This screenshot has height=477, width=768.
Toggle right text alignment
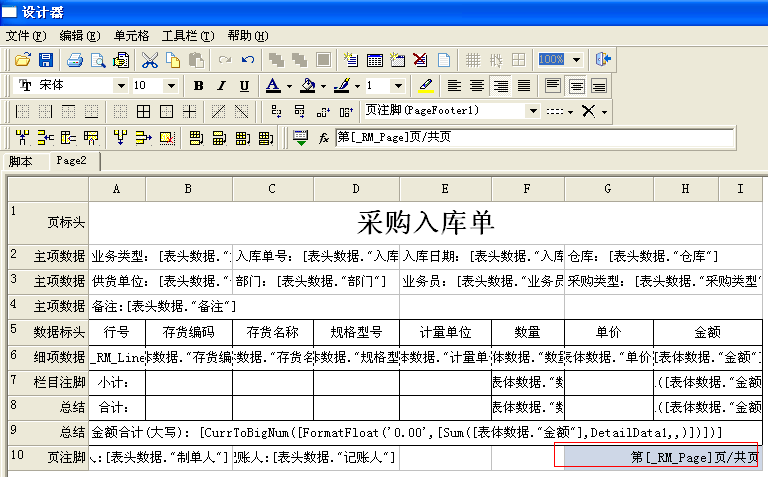click(x=501, y=86)
